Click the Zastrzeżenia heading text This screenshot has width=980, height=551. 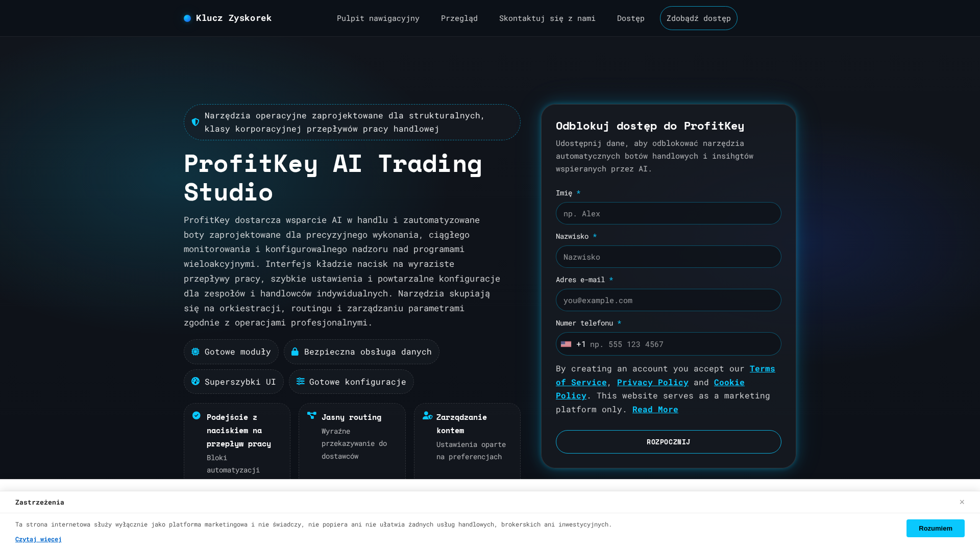40,503
